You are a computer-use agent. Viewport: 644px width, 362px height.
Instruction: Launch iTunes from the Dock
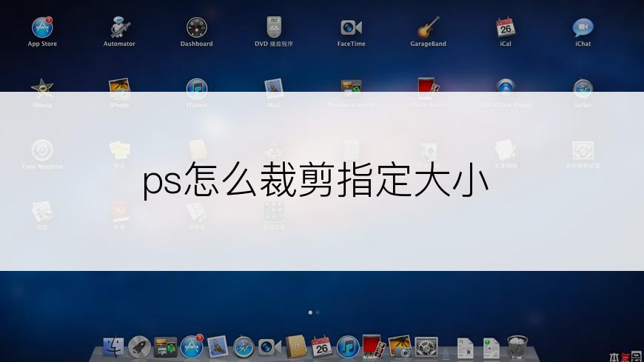tap(348, 346)
